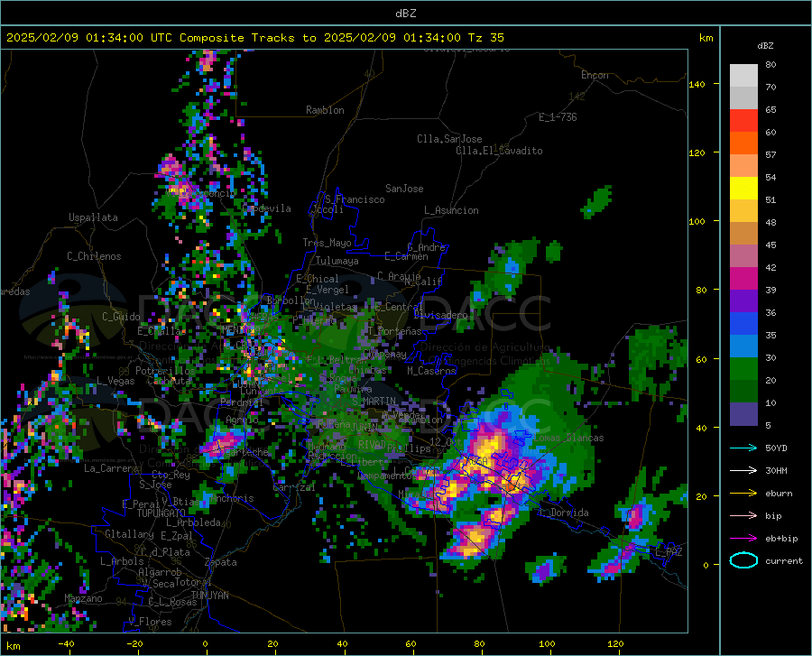Select the '50YD' legend label

(x=776, y=448)
